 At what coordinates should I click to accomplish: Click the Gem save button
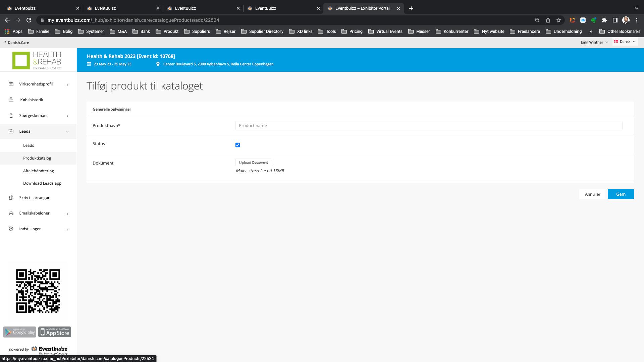click(x=621, y=194)
